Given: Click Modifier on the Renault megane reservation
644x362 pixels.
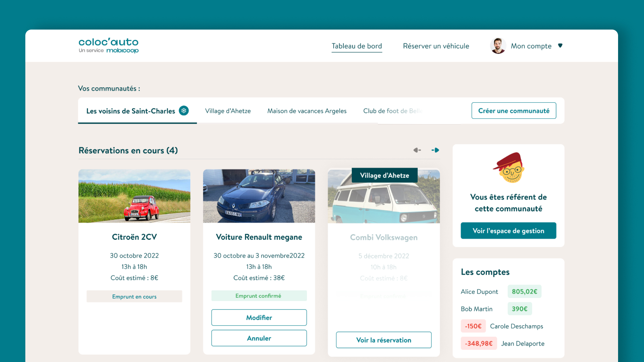Looking at the screenshot, I should point(259,318).
